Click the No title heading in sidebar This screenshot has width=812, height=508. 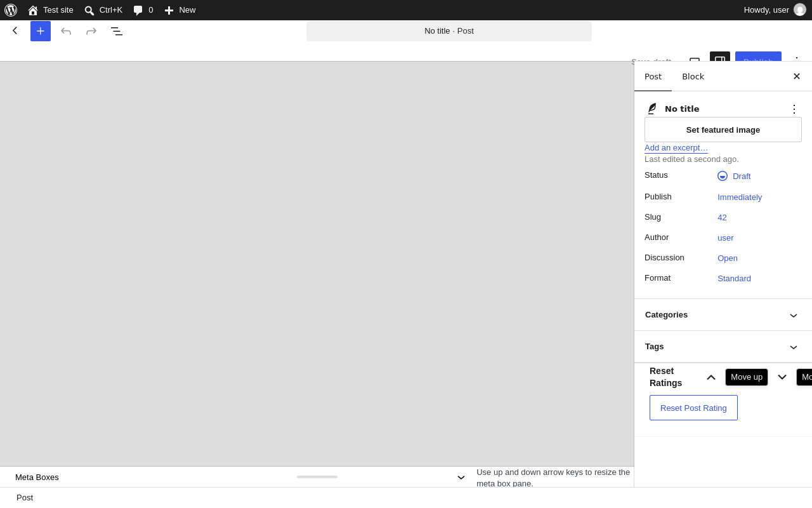682,109
